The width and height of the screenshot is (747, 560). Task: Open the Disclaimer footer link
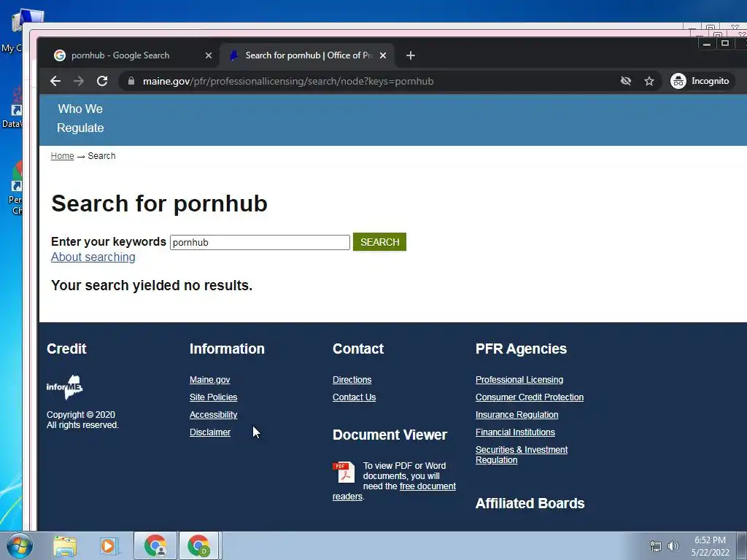click(x=209, y=432)
